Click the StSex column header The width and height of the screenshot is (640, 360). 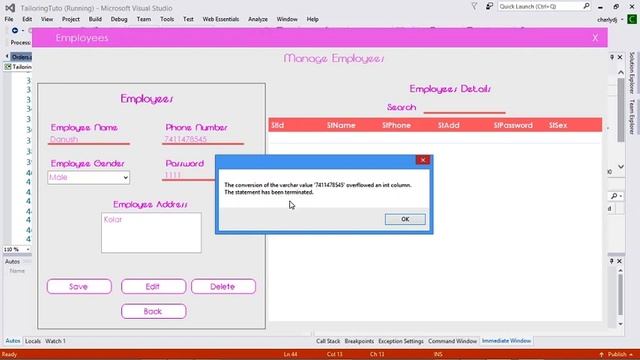(x=558, y=125)
